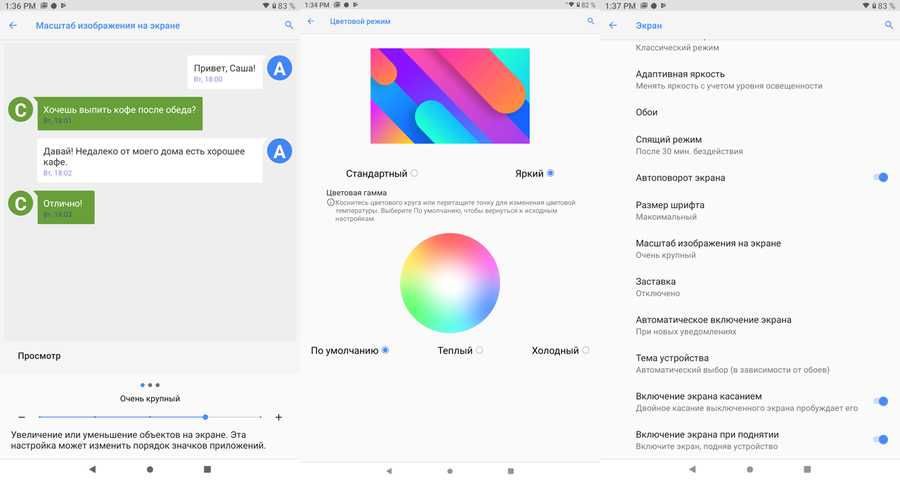Disable Включение экрана касанием switch
The height and width of the screenshot is (480, 900).
click(x=880, y=402)
